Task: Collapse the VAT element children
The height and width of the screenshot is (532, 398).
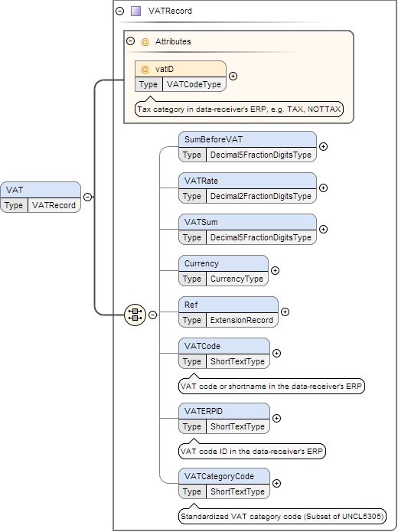Action: coord(87,197)
